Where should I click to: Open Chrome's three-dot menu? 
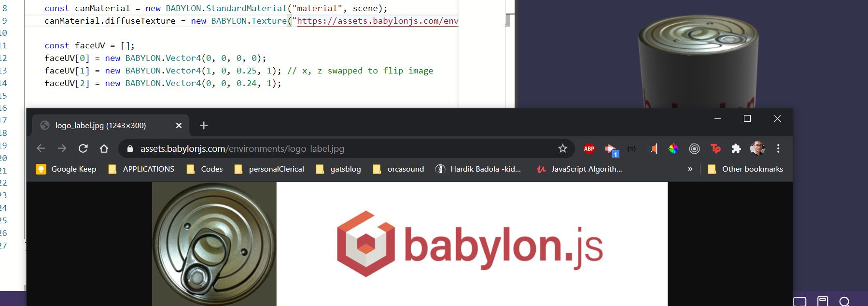(x=778, y=148)
